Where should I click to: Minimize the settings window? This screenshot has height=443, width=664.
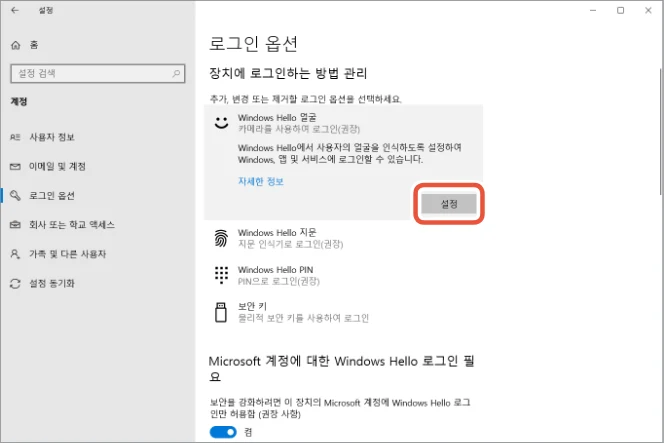pyautogui.click(x=593, y=10)
